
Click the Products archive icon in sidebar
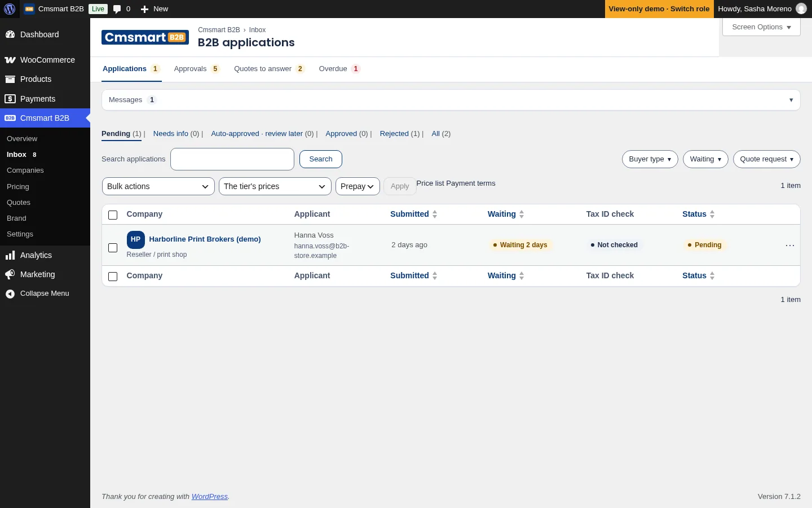click(x=10, y=79)
